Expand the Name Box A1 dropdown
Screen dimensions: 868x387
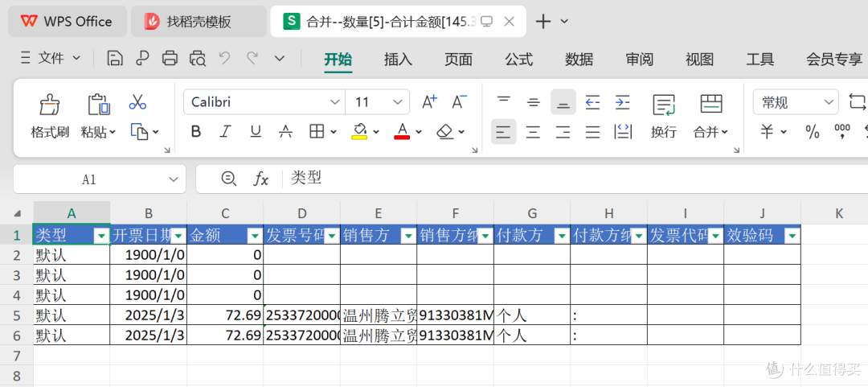173,179
